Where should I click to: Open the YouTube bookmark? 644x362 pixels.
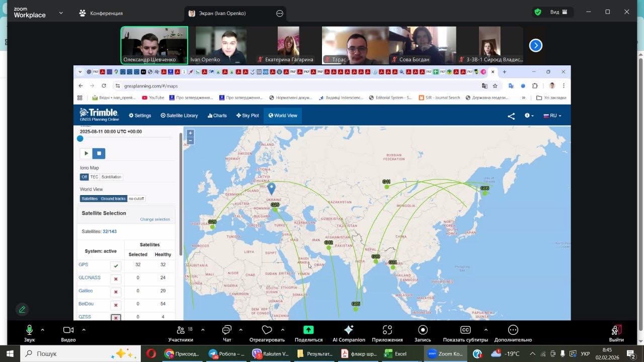pyautogui.click(x=153, y=98)
